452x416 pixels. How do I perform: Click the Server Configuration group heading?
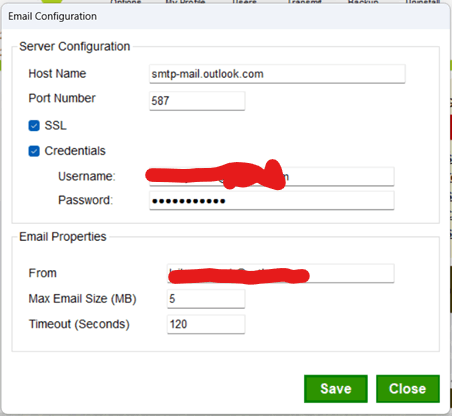coord(75,46)
